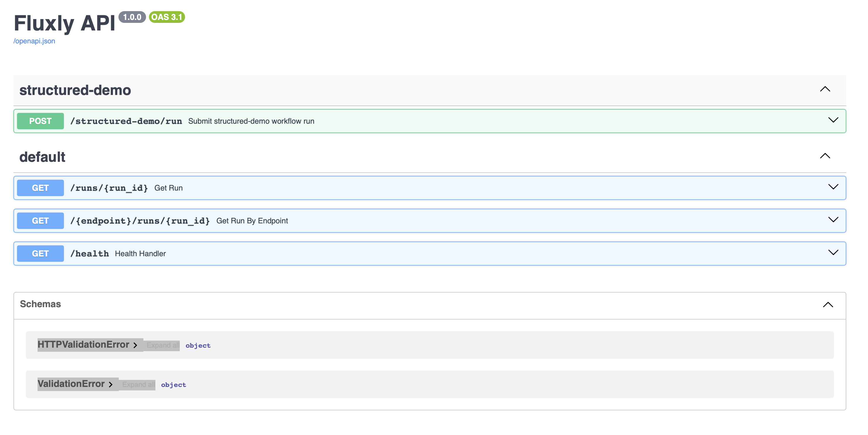This screenshot has height=435, width=868.
Task: Click Expand all for ValidationError
Action: coord(138,385)
